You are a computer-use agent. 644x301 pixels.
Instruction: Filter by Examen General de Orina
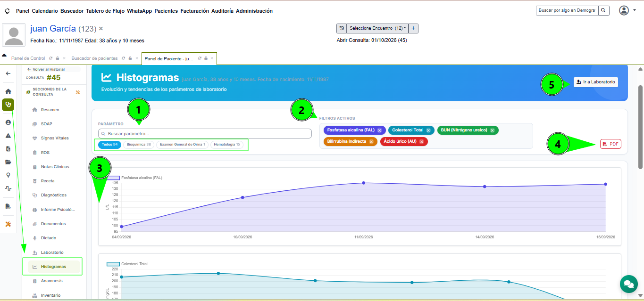point(183,145)
